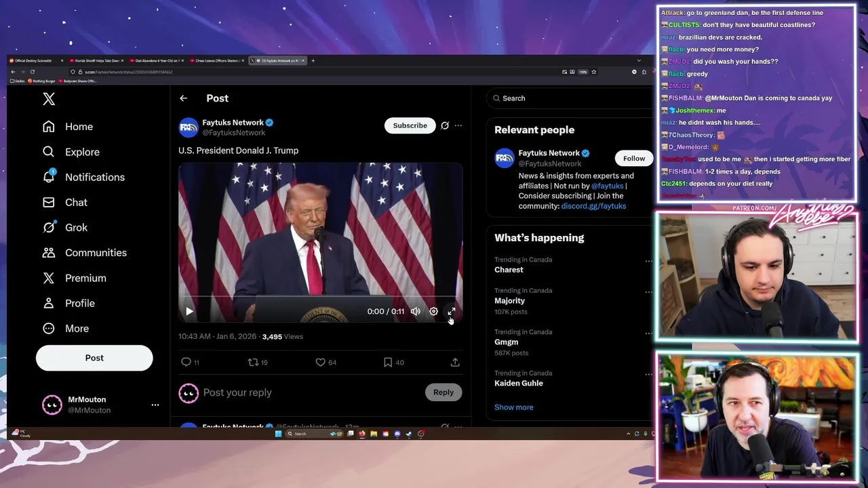Open the Gmgm trending topic

(506, 342)
